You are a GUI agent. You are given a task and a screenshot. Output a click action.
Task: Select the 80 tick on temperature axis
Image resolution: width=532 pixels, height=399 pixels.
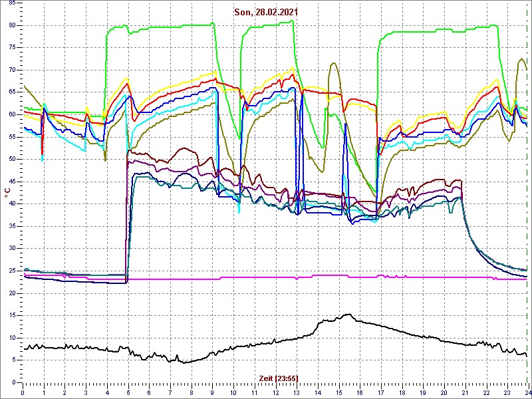12,25
